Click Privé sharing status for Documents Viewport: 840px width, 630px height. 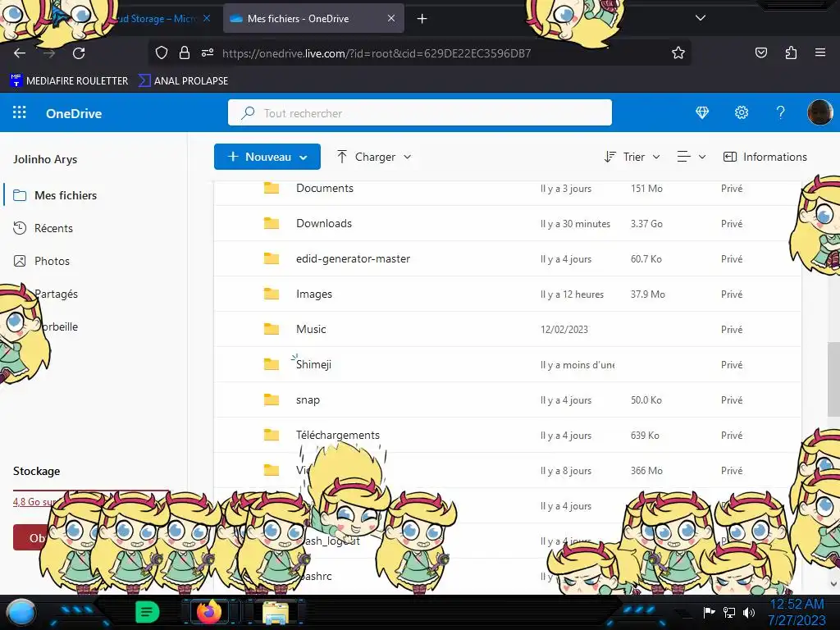[x=731, y=189]
